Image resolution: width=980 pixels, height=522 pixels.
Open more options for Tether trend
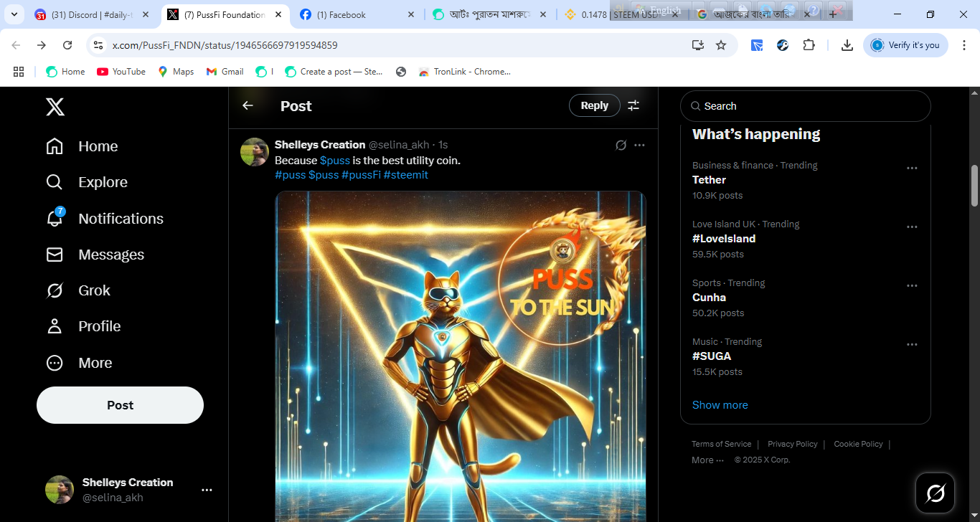click(912, 168)
